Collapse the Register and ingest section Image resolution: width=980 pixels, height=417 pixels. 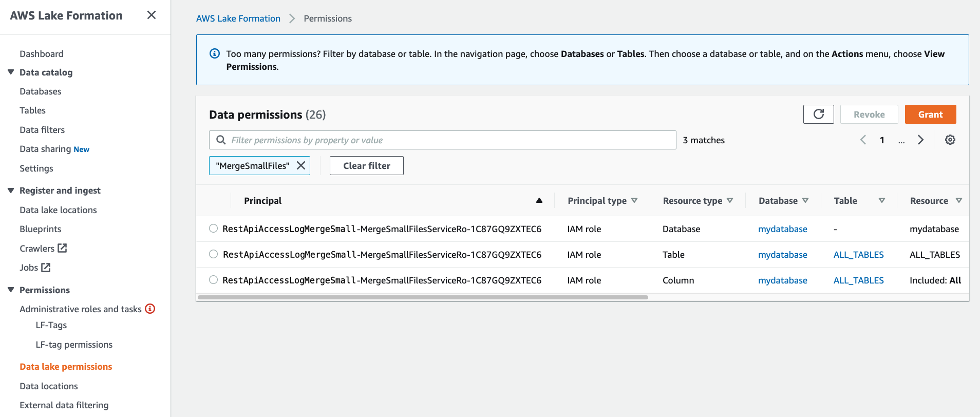click(11, 190)
